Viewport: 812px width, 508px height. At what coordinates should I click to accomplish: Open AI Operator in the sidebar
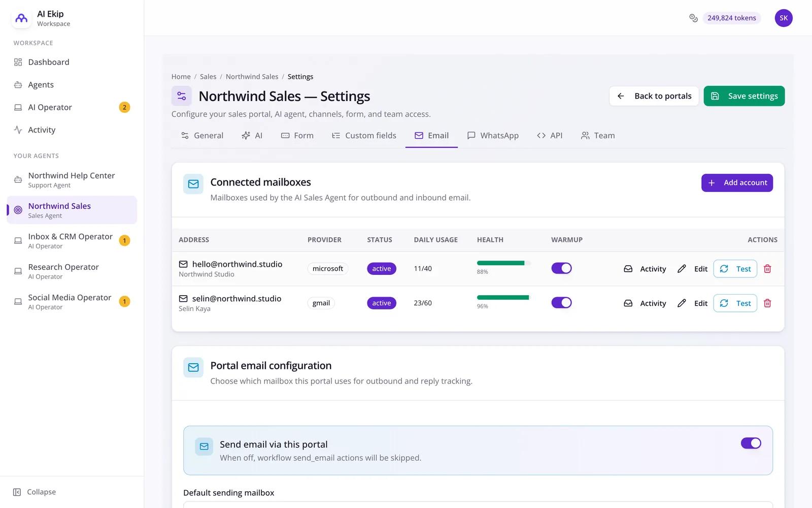[72, 107]
